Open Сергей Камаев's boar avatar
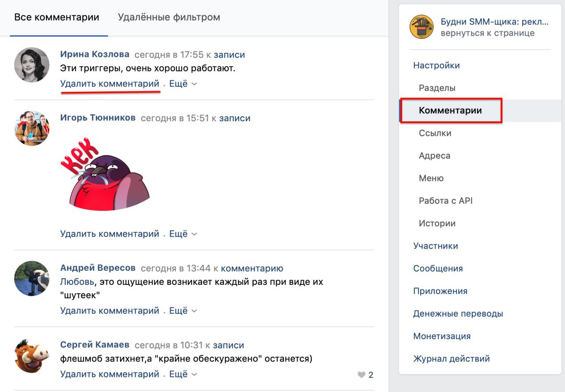 click(x=32, y=355)
